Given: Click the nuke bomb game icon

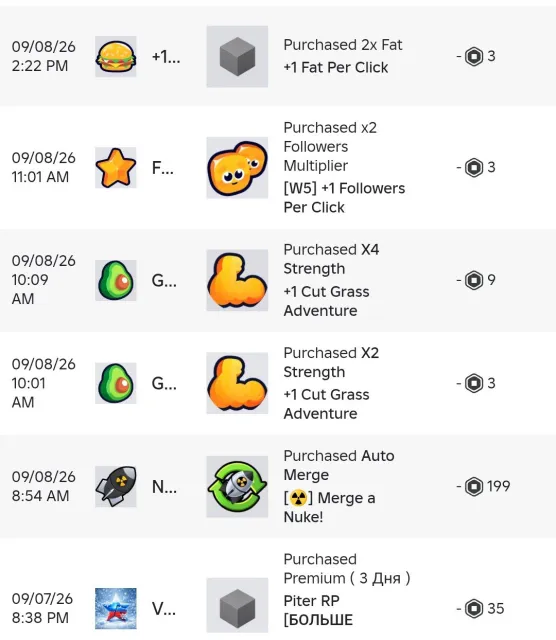Looking at the screenshot, I should tap(116, 486).
